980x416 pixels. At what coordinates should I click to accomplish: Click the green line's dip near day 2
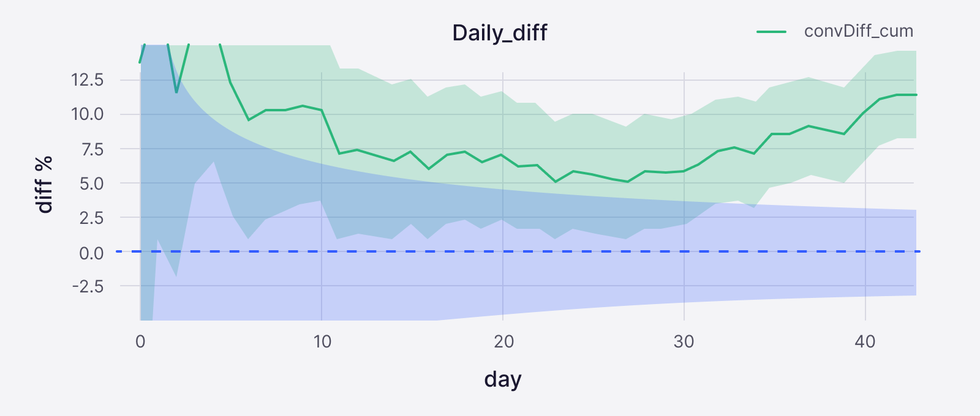coord(177,92)
